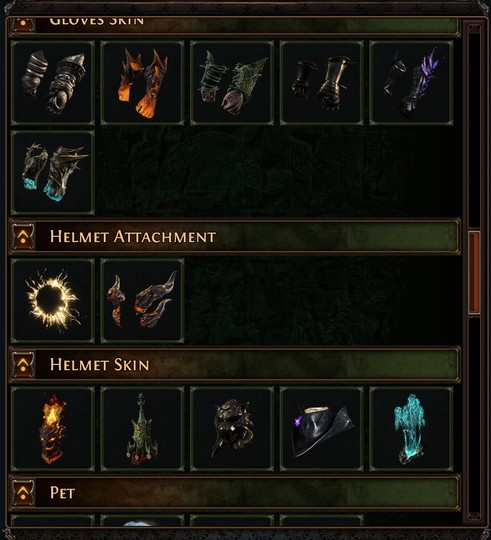Collapse the Pet section

click(23, 493)
